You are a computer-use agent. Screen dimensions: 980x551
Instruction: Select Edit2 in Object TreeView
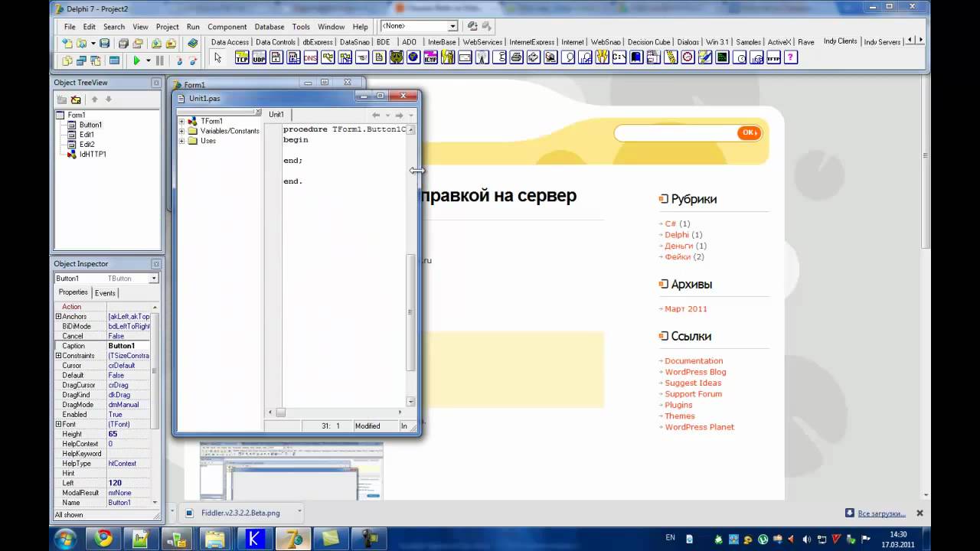pos(87,144)
